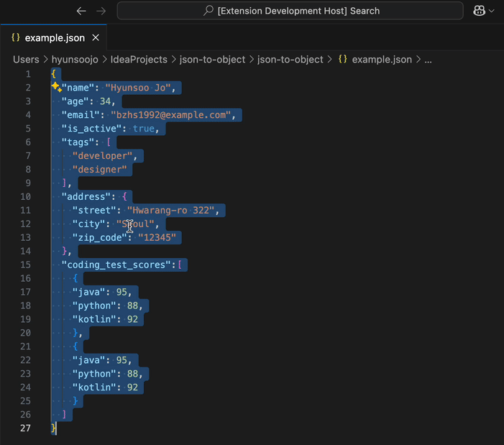The width and height of the screenshot is (504, 445).
Task: Open second json-to-object breadcrumb, before example.json
Action: tap(290, 60)
